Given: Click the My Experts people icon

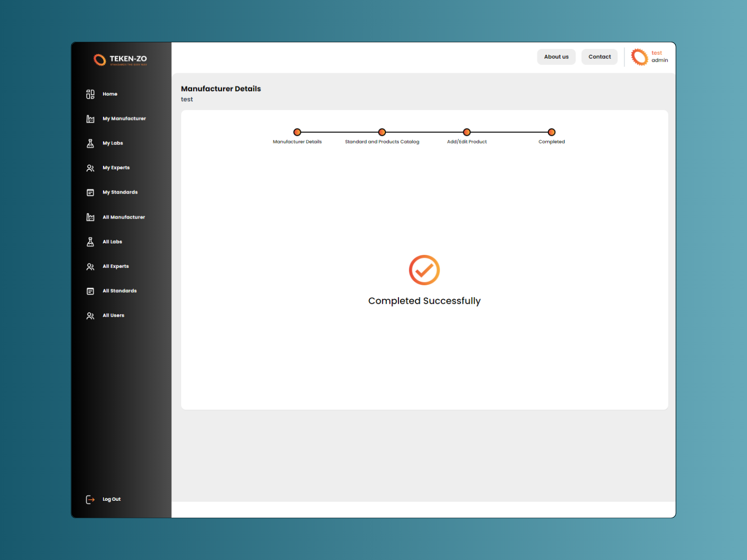Looking at the screenshot, I should point(90,168).
